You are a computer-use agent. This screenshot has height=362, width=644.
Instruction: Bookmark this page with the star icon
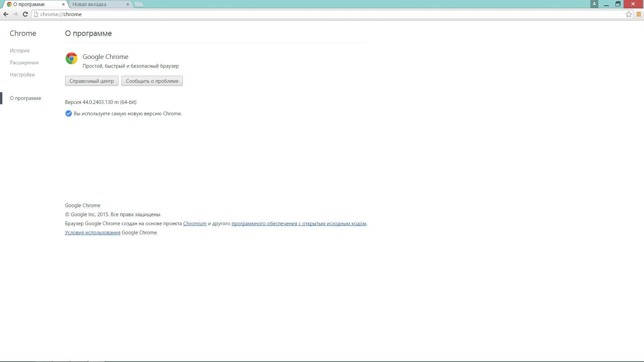tap(629, 14)
